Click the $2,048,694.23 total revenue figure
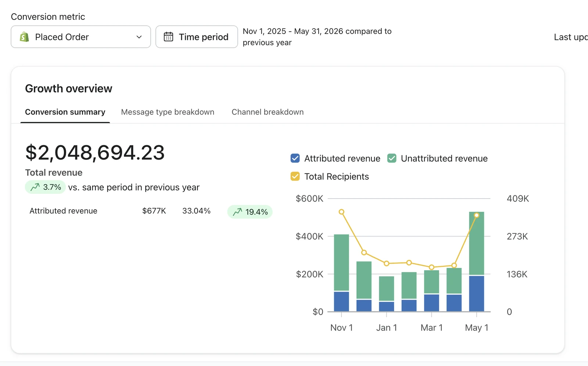The width and height of the screenshot is (588, 366). pos(95,152)
